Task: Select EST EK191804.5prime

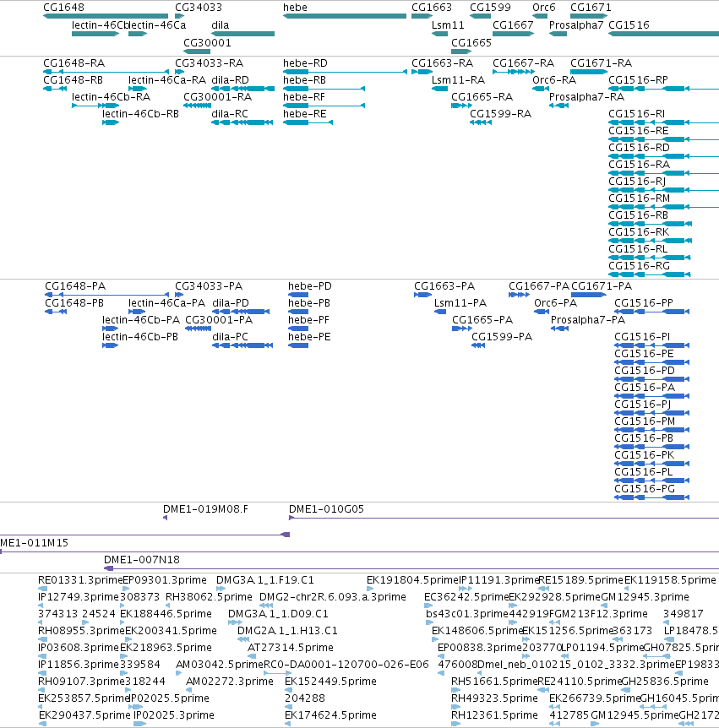Action: (370, 589)
